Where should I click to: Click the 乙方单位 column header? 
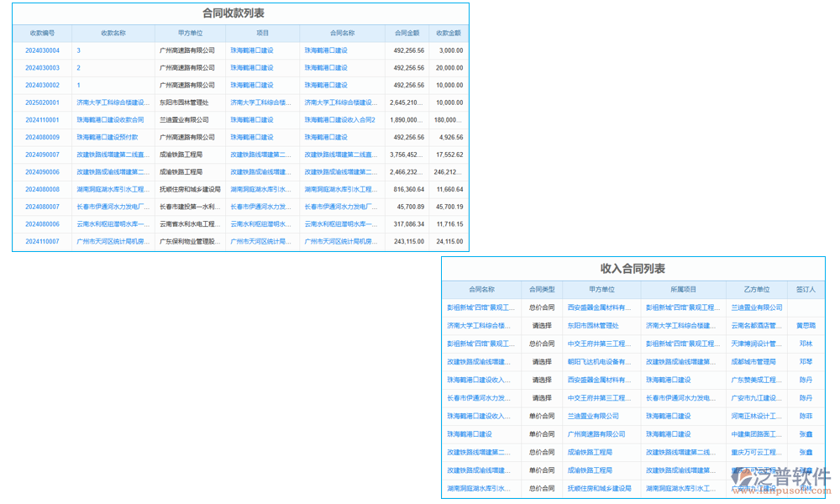click(756, 289)
